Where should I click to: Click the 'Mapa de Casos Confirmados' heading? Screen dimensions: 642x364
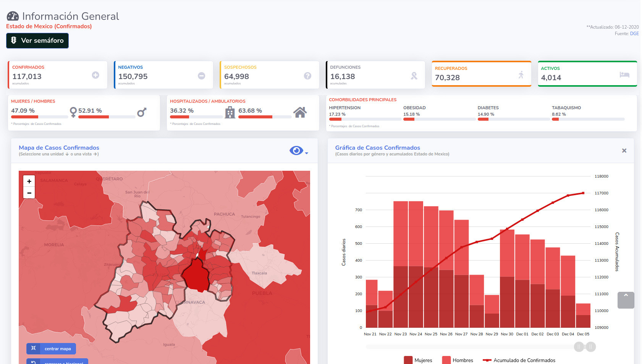tap(59, 148)
